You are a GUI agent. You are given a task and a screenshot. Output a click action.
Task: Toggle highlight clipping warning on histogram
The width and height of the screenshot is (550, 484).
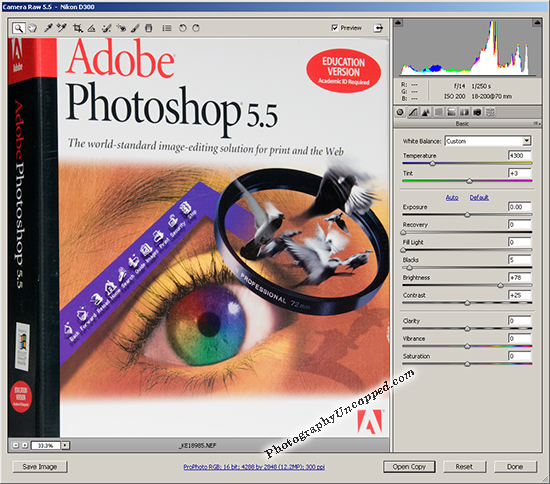pos(537,23)
